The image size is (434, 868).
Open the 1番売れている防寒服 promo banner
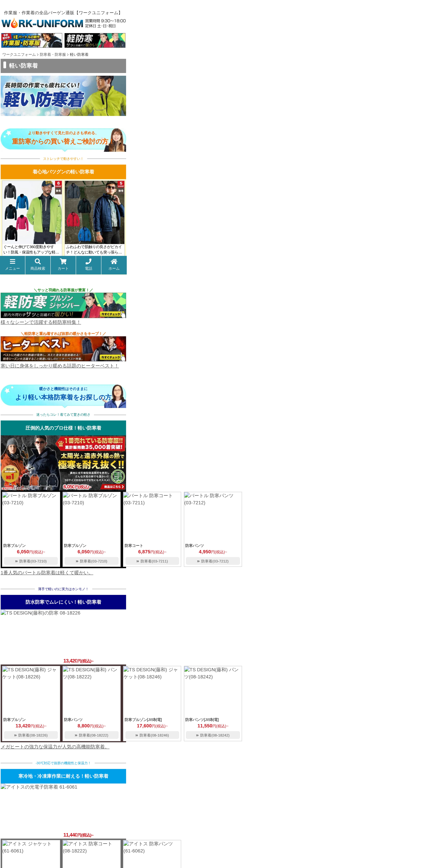[x=63, y=463]
